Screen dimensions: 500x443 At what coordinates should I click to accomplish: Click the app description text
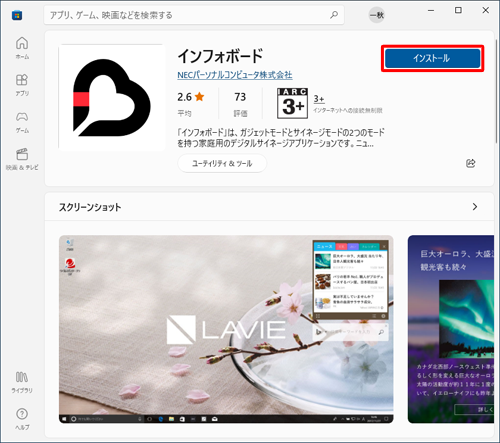281,138
